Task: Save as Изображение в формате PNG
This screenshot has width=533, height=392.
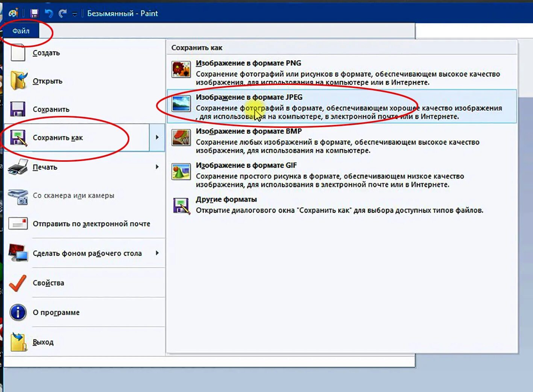Action: point(342,72)
